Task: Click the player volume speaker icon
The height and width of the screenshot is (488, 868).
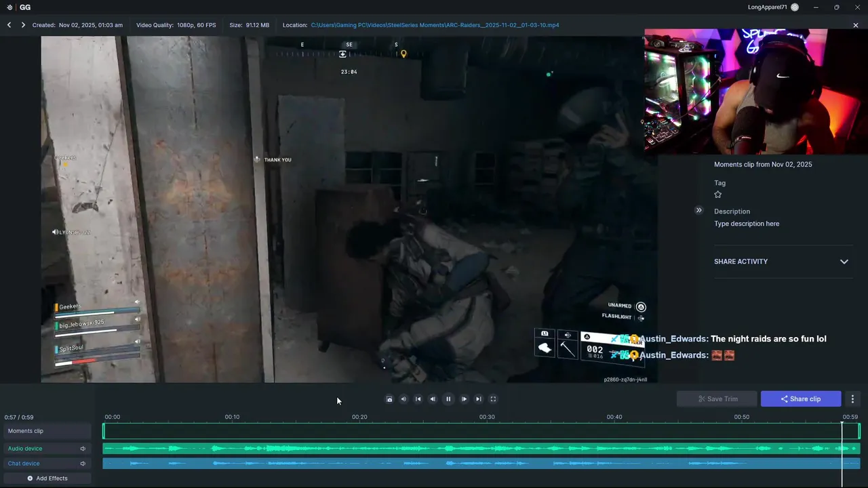Action: click(403, 399)
